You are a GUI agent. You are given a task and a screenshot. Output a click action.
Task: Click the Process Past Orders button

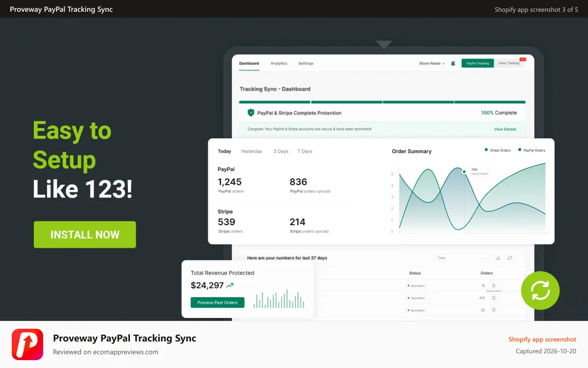218,303
